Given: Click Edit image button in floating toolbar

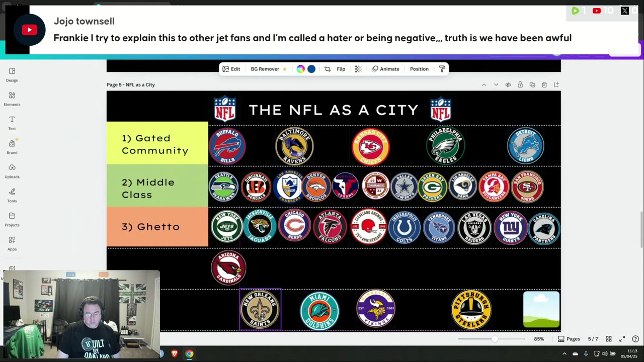Looking at the screenshot, I should [x=231, y=69].
